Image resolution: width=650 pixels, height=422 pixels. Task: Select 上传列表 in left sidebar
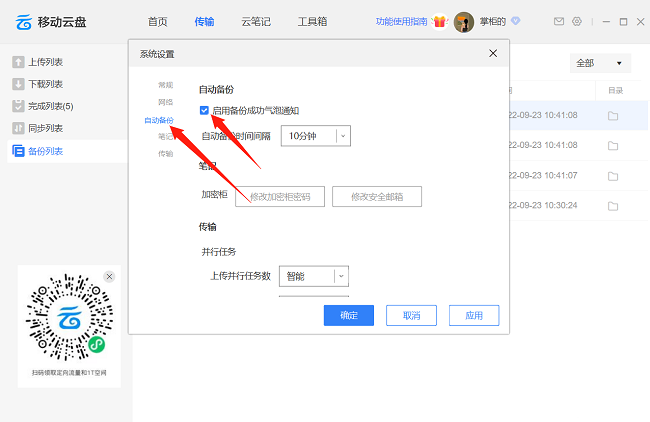(45, 62)
